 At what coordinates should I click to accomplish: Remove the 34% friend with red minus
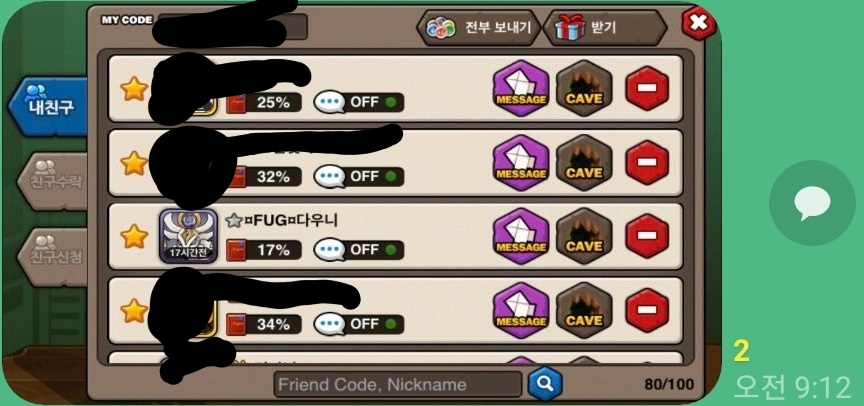click(647, 310)
